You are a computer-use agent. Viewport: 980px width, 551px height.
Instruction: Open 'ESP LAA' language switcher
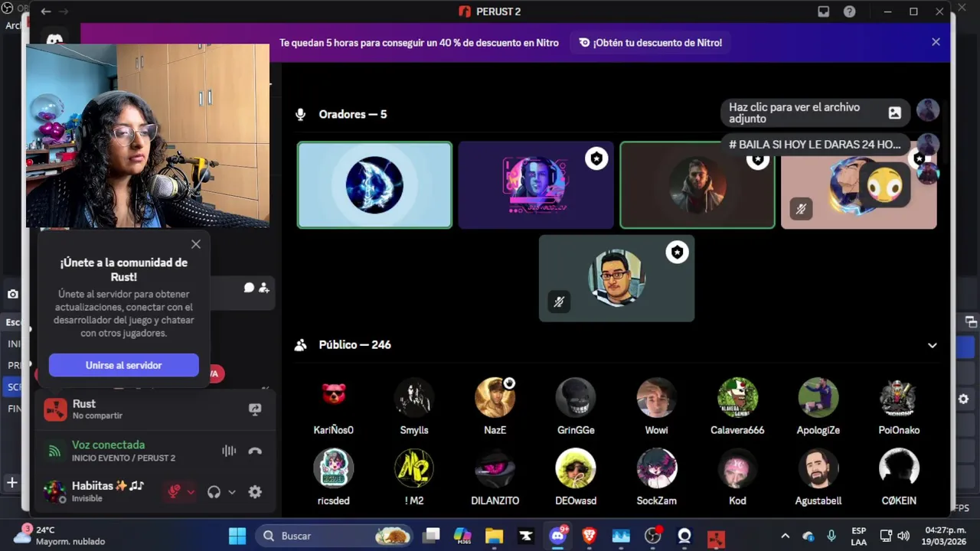click(x=859, y=536)
